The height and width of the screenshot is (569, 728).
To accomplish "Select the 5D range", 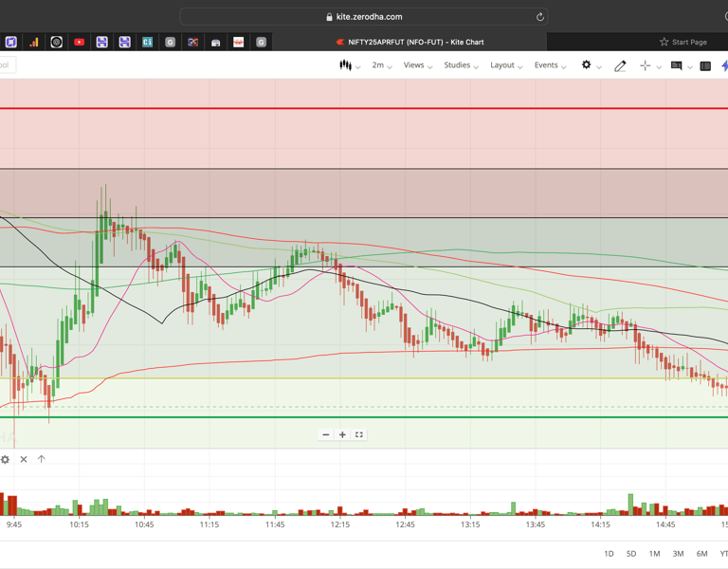I will pos(631,554).
